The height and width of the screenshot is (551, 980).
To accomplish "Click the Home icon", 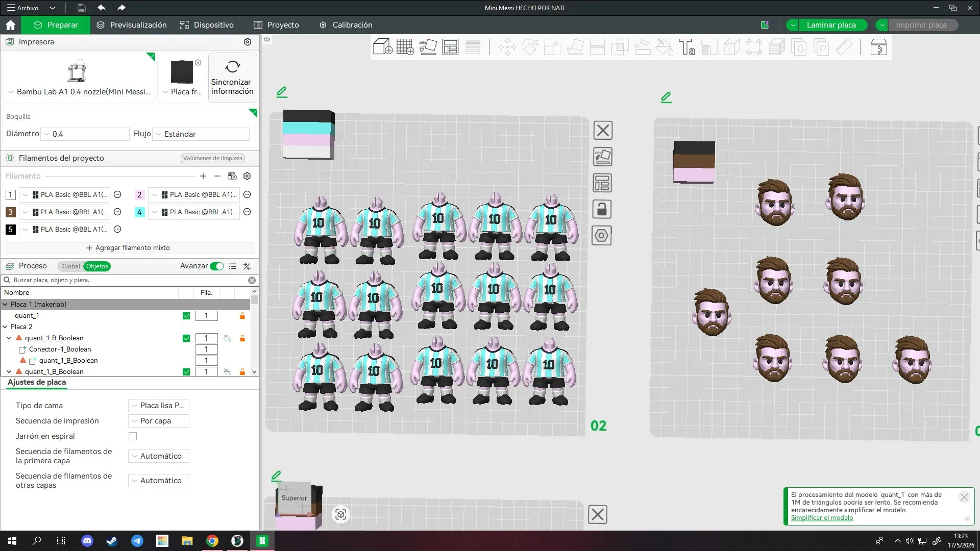I will pos(11,25).
